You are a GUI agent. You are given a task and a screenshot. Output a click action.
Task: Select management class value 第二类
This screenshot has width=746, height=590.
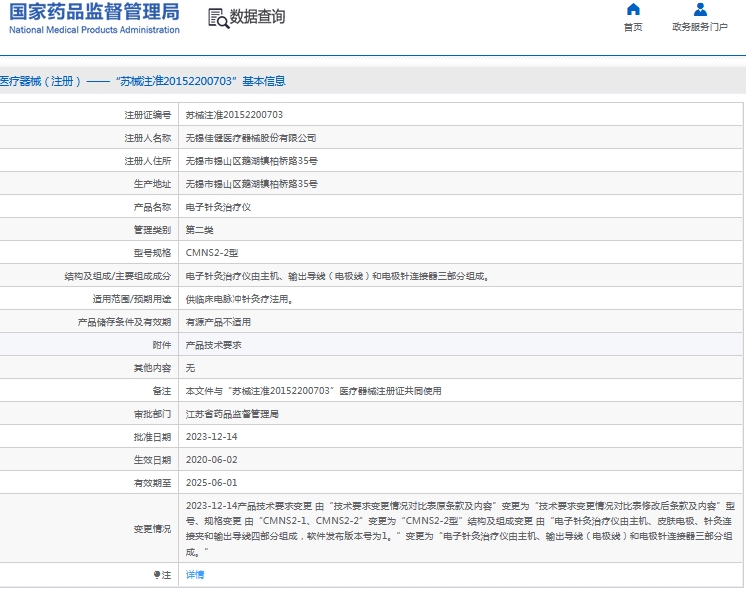coord(199,230)
